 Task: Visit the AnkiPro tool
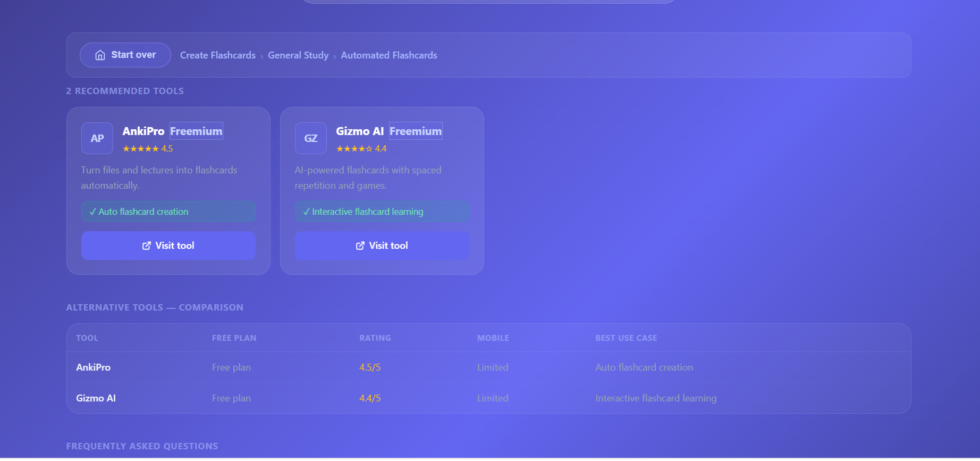pos(168,246)
